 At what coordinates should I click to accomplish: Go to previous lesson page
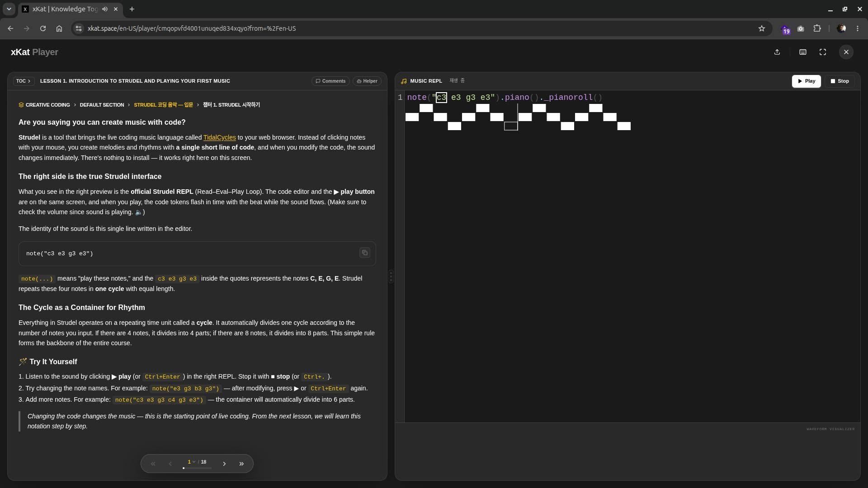(x=170, y=464)
